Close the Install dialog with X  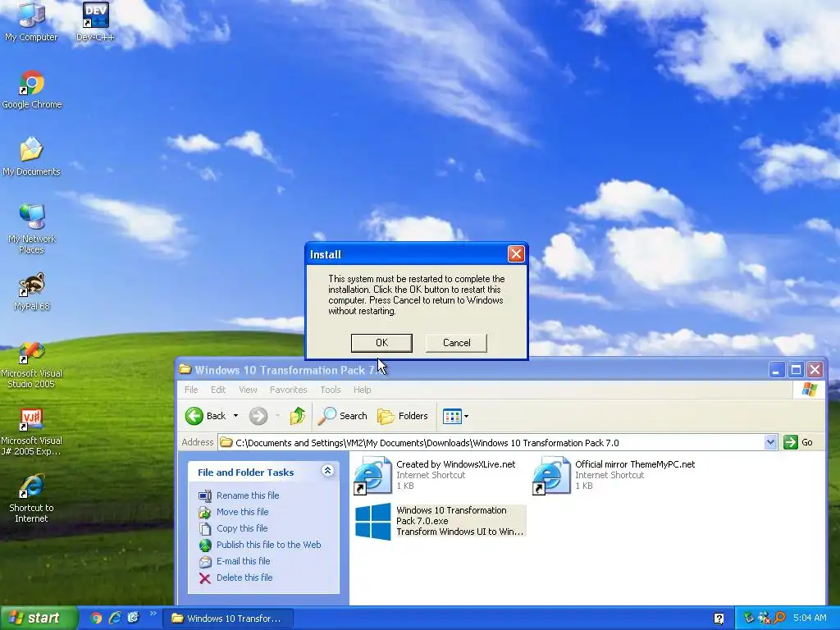coord(516,254)
